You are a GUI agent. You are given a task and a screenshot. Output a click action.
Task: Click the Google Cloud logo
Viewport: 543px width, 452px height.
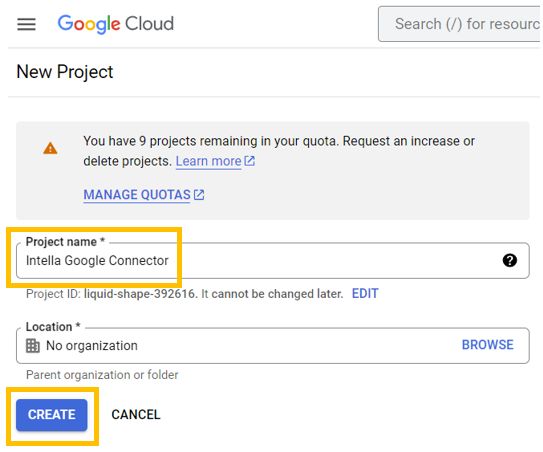point(116,24)
